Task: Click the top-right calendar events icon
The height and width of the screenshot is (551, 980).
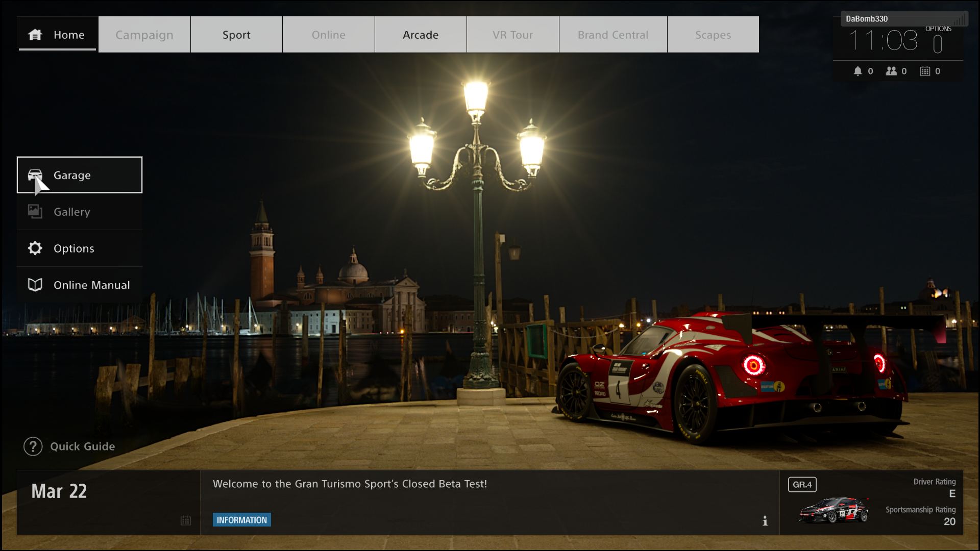Action: [925, 71]
